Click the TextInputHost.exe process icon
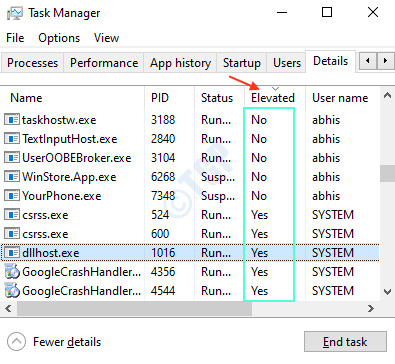The height and width of the screenshot is (364, 395). click(x=12, y=139)
